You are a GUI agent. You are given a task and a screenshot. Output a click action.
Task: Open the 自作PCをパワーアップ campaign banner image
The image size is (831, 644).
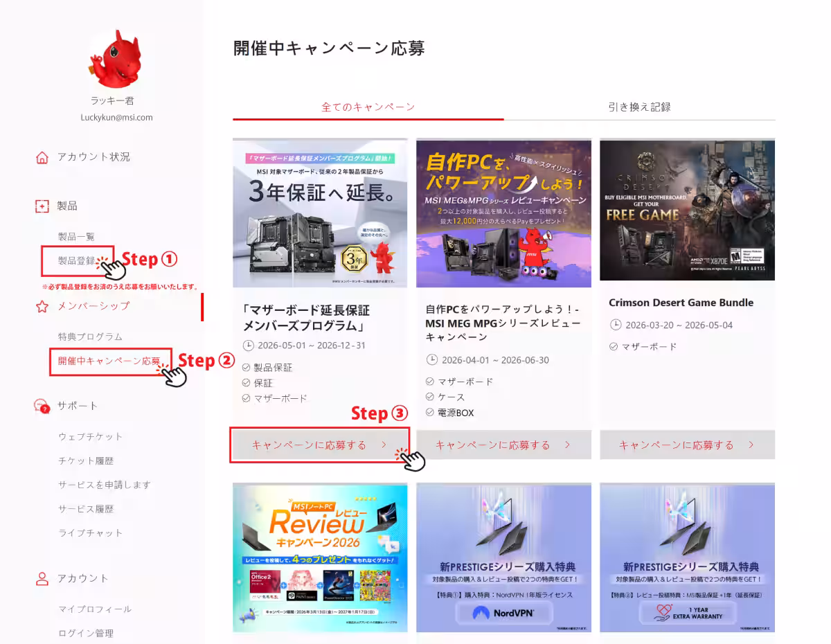coord(503,213)
